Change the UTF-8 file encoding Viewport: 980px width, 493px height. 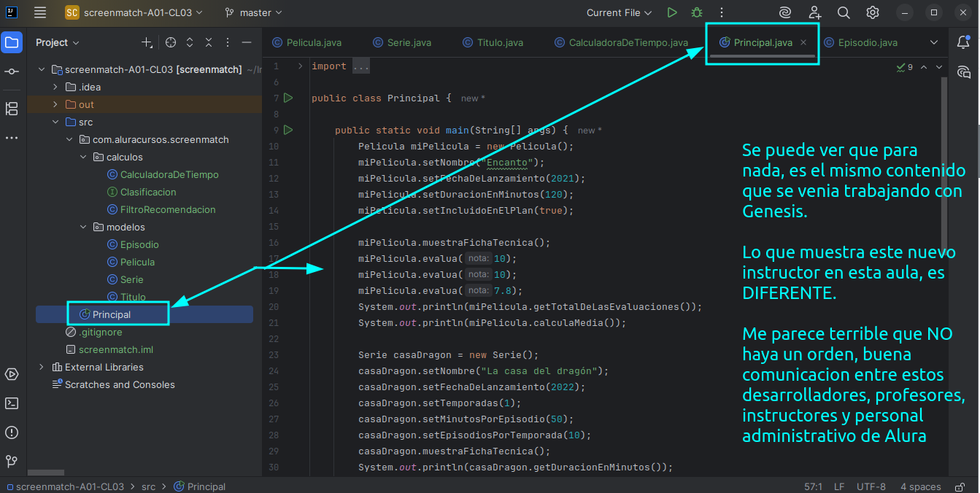pos(871,486)
